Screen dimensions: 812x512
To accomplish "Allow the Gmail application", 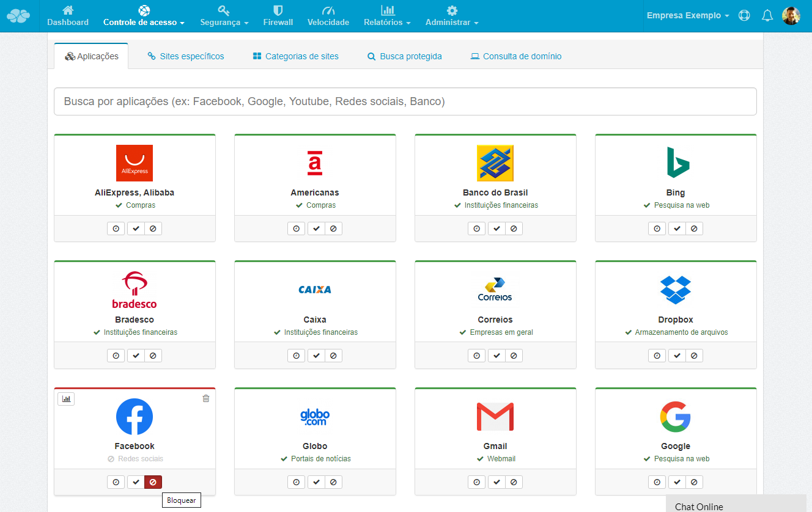I will pyautogui.click(x=496, y=482).
